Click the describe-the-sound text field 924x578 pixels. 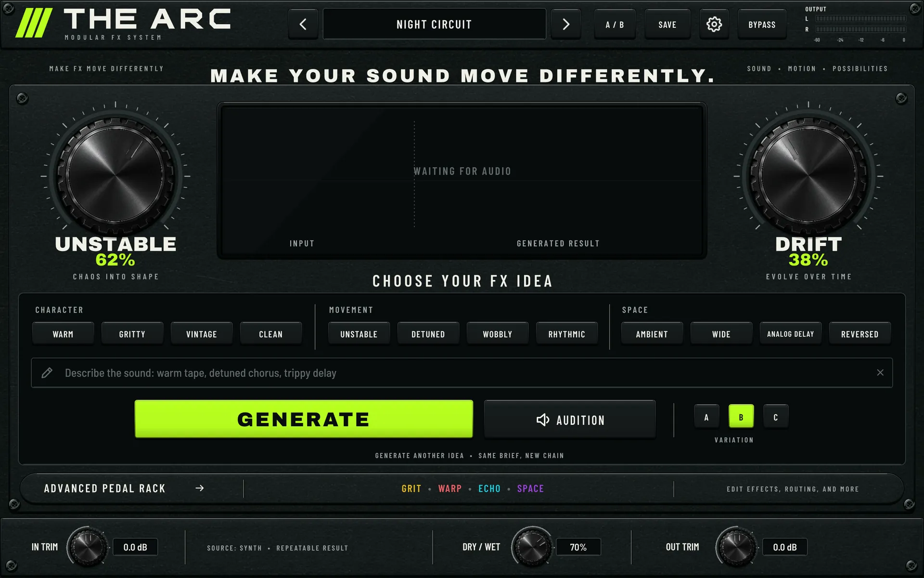pyautogui.click(x=462, y=372)
